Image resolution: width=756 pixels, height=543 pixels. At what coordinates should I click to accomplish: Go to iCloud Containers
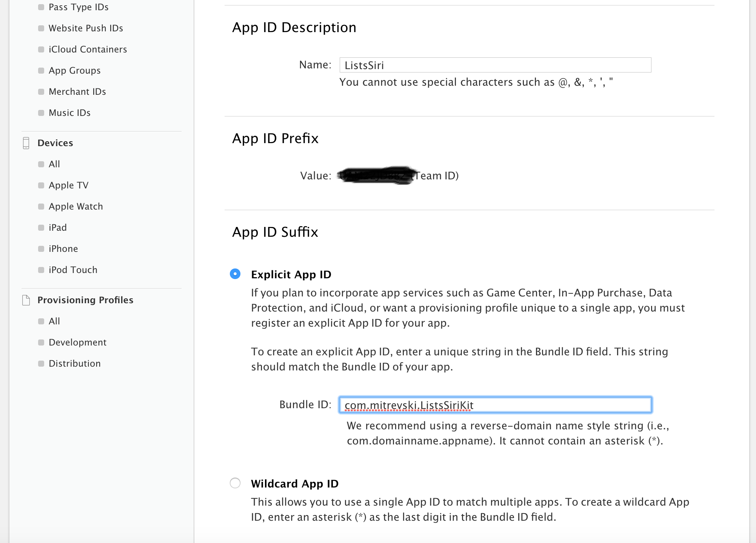click(88, 49)
